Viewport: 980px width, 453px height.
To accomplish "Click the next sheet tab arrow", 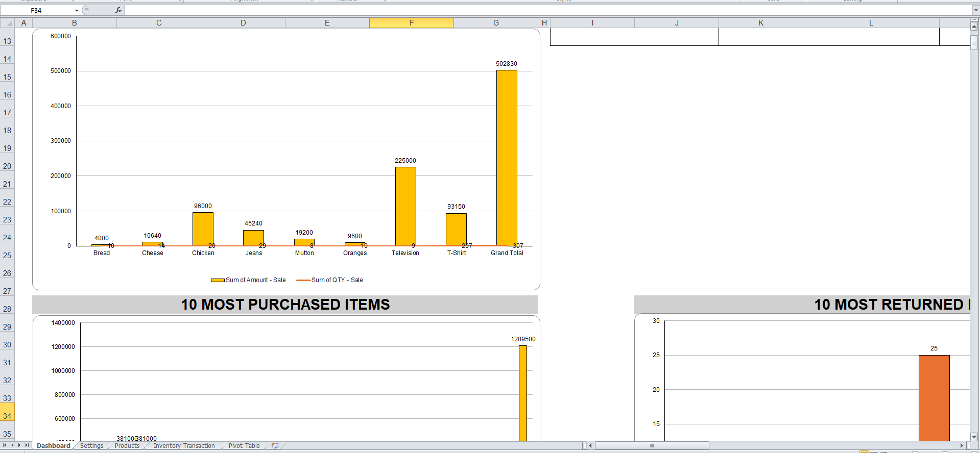I will 19,445.
